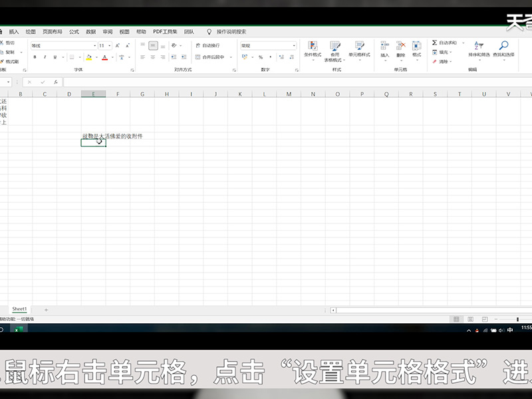This screenshot has width=532, height=399.
Task: Toggle Underline formatting
Action: tap(55, 57)
